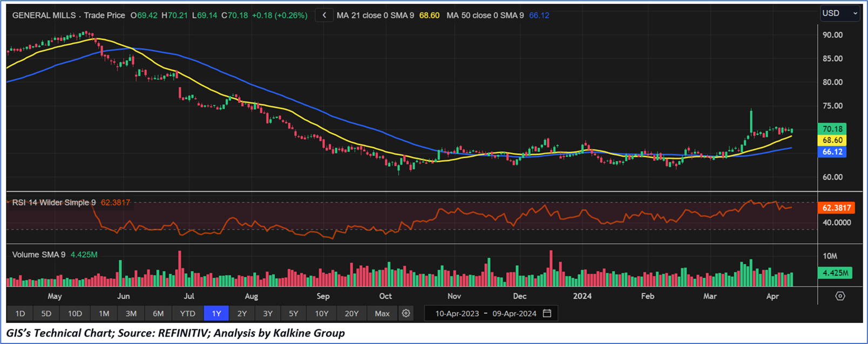
Task: Click the 75.00 price axis label
Action: click(x=832, y=106)
